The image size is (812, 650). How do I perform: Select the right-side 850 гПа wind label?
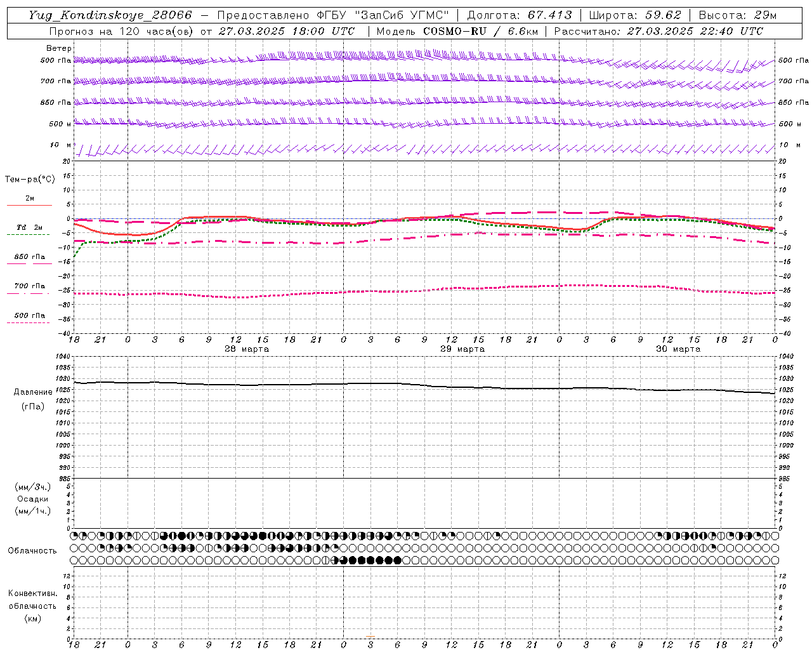pos(794,102)
